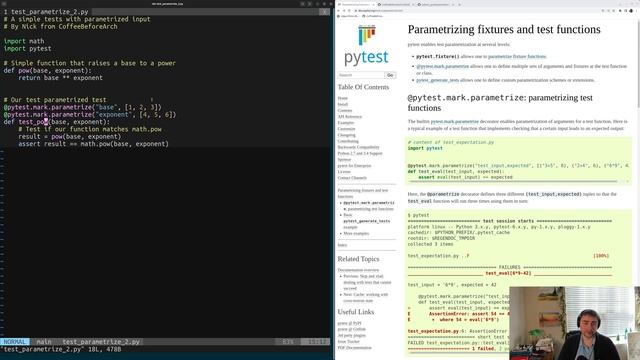Open Install in Table Of Contents

[x=342, y=104]
